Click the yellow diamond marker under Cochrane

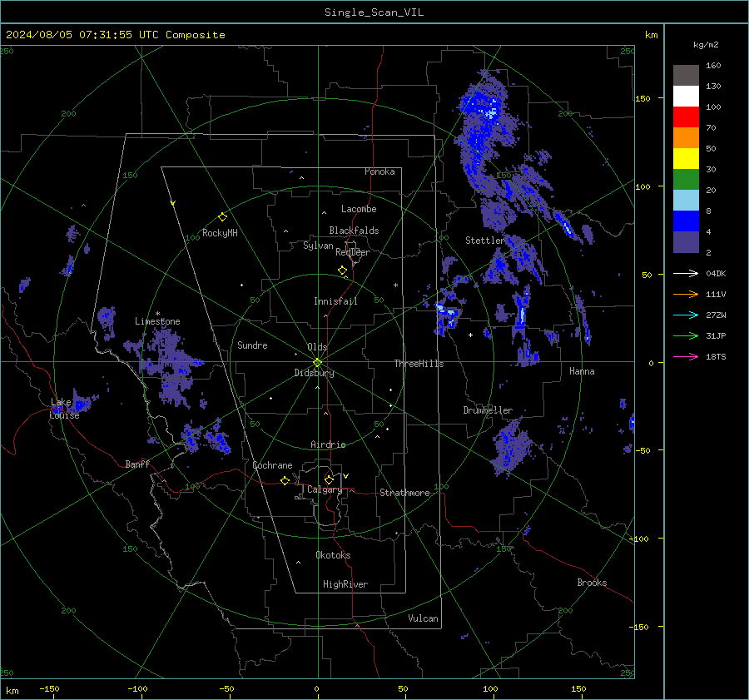[285, 480]
